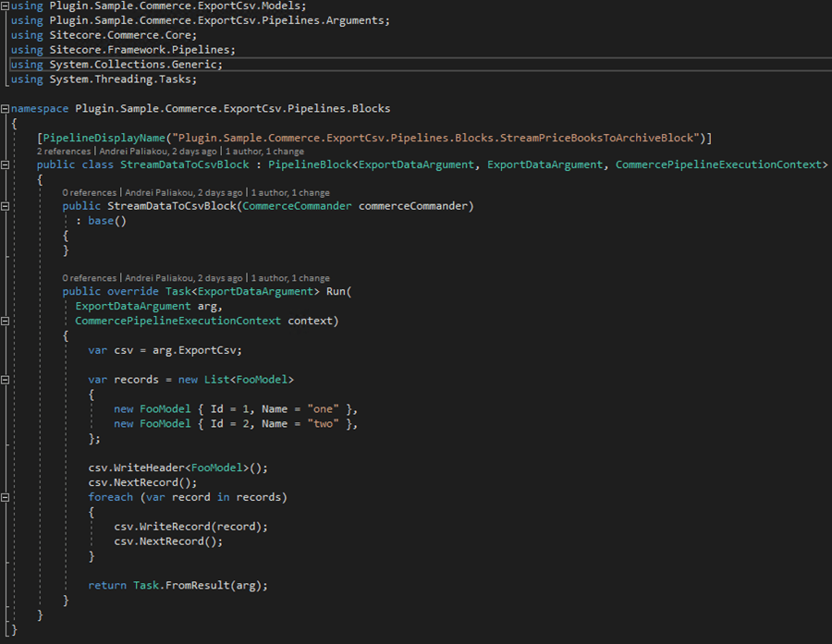Click the "return Task.FromResult(arg);" statement
This screenshot has width=832, height=644.
178,586
